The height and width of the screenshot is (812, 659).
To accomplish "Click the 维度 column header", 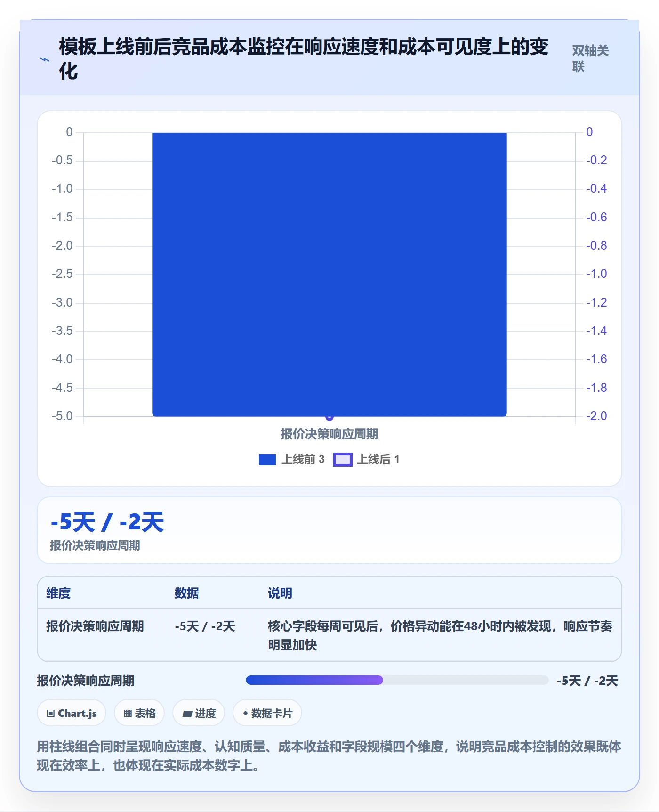I will point(58,593).
